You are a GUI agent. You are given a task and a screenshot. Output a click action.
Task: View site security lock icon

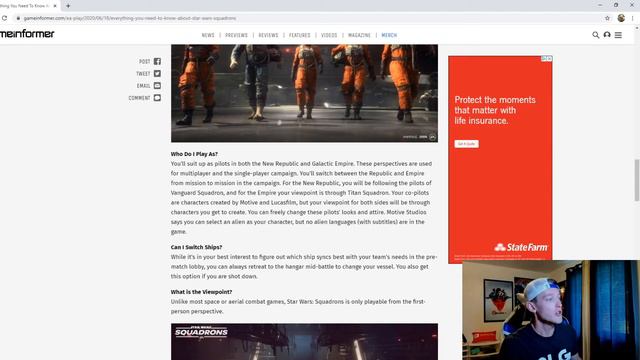[18, 18]
